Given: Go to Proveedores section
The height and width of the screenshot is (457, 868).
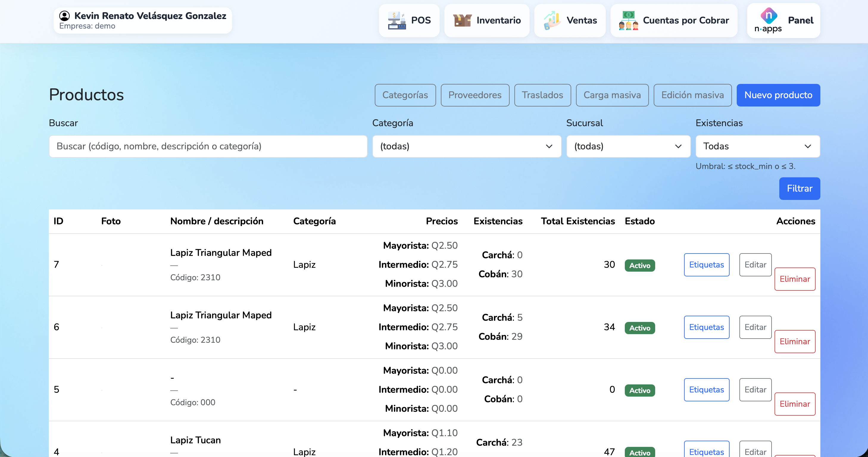Looking at the screenshot, I should (x=474, y=95).
